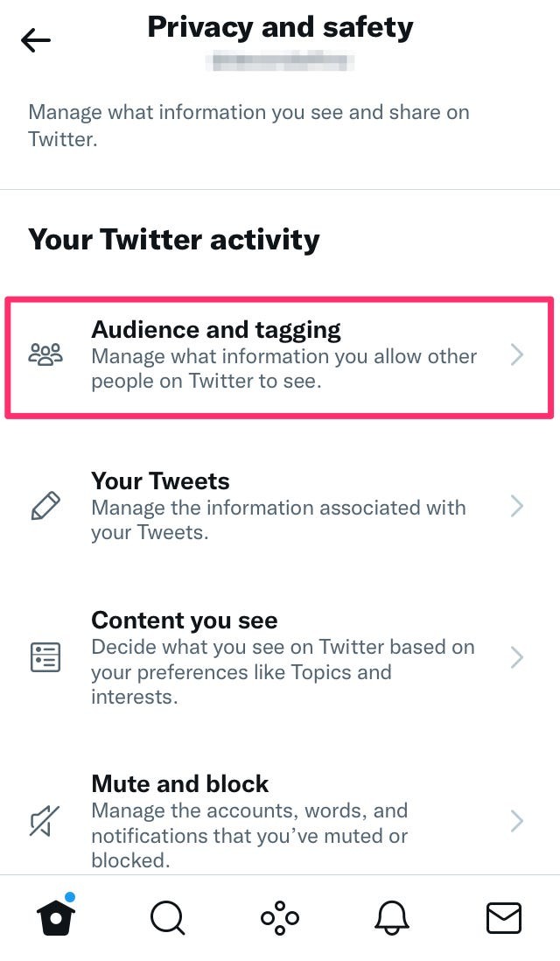Go back using the arrow button
This screenshot has height=961, width=560.
[x=36, y=39]
